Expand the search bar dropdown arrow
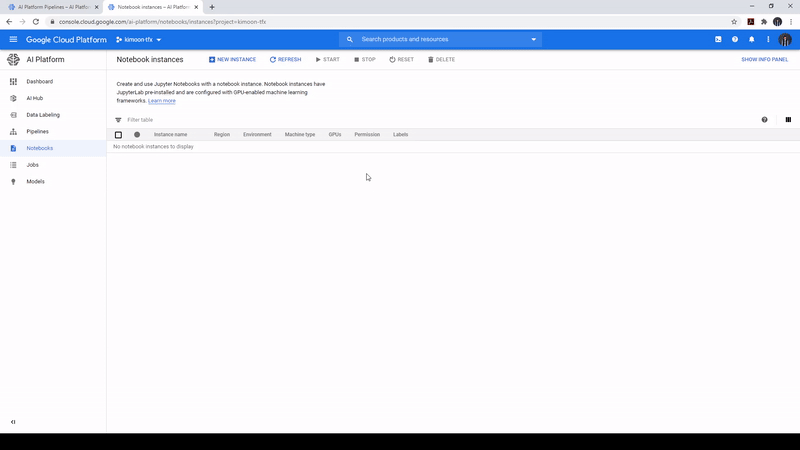The height and width of the screenshot is (450, 800). 534,39
